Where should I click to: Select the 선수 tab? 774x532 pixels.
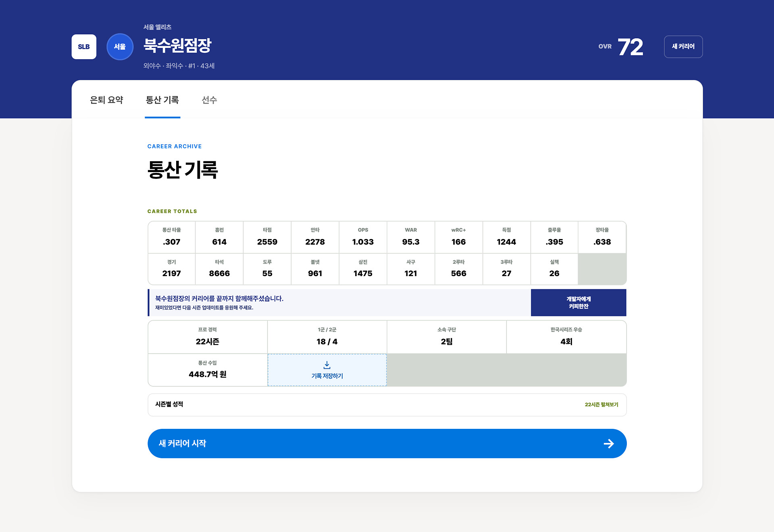[x=209, y=100]
